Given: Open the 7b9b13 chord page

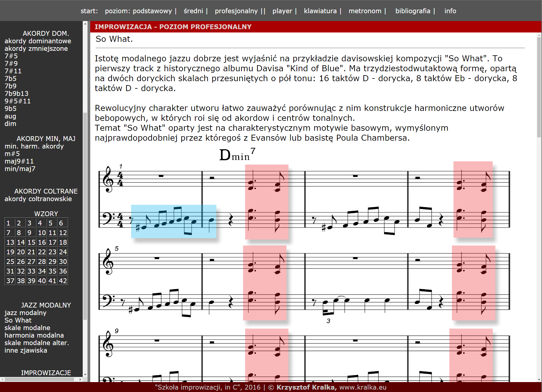Looking at the screenshot, I should tap(17, 93).
